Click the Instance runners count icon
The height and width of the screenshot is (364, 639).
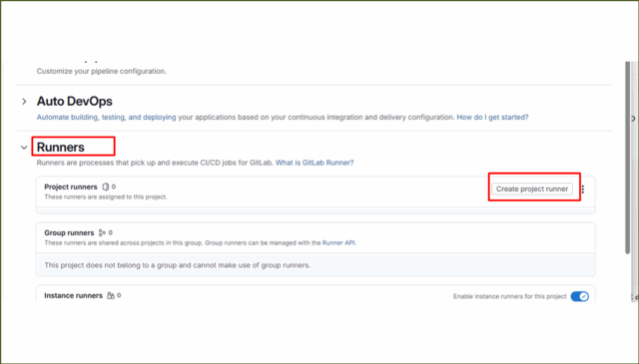pyautogui.click(x=111, y=295)
